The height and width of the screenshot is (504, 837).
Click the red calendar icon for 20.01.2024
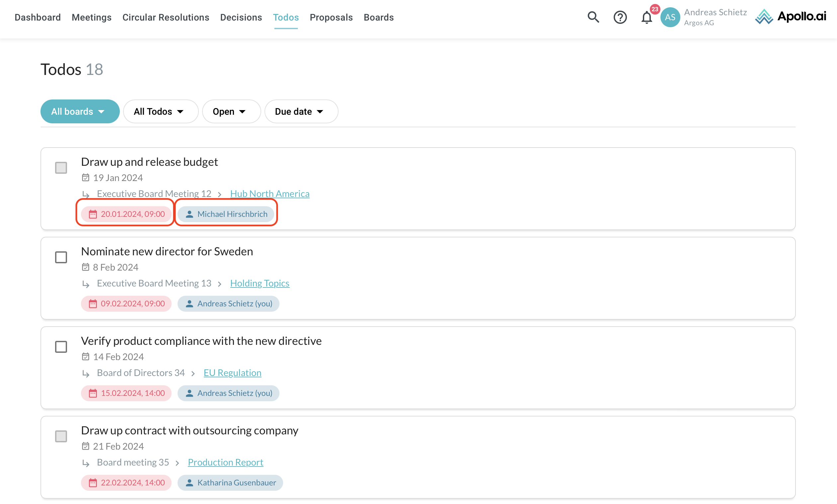(93, 214)
